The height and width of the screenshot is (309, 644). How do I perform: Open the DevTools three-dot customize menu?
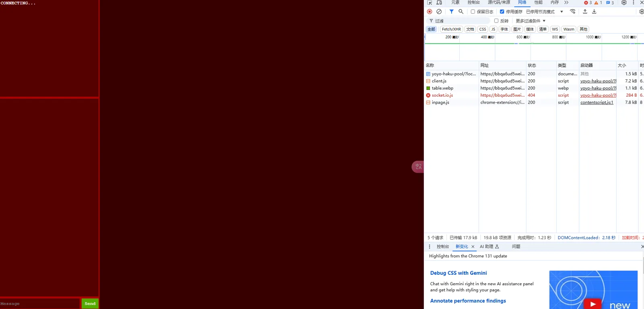(x=634, y=2)
